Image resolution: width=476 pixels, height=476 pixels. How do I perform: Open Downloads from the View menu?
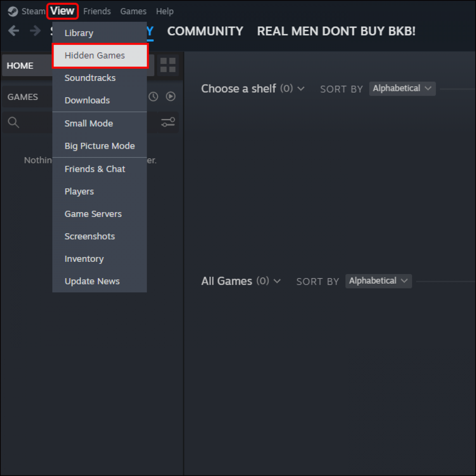(x=100, y=100)
